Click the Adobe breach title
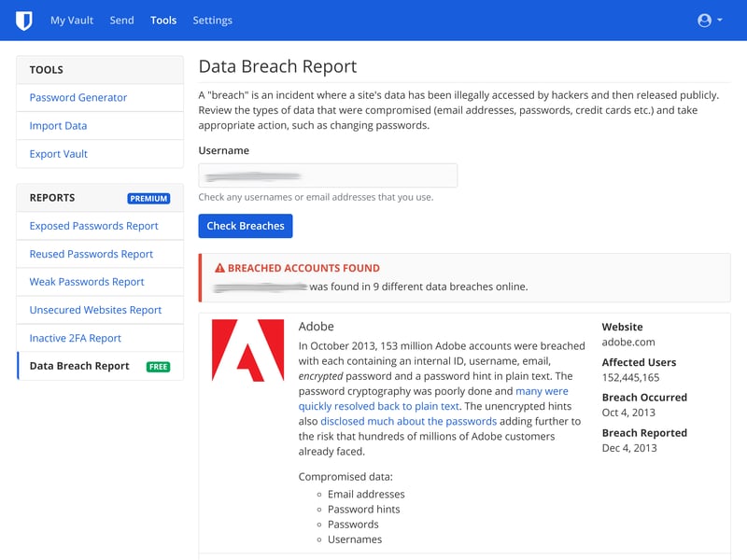Image resolution: width=747 pixels, height=560 pixels. (317, 327)
